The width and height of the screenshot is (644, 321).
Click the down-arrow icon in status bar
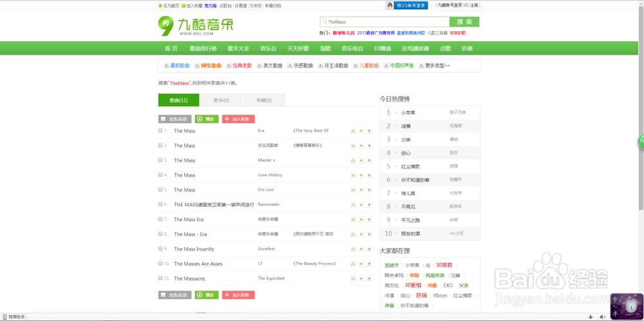point(591,316)
